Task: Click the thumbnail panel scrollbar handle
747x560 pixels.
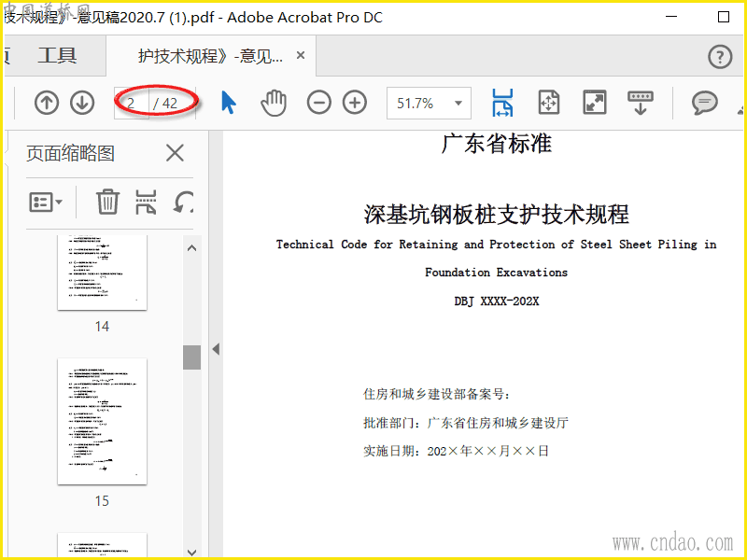Action: (191, 357)
